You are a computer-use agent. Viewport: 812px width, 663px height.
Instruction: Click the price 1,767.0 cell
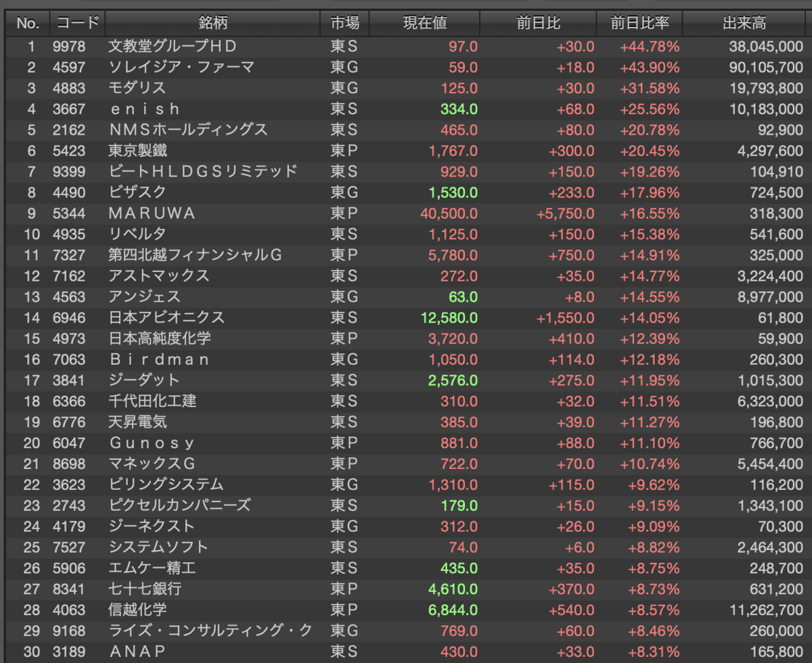[x=453, y=151]
